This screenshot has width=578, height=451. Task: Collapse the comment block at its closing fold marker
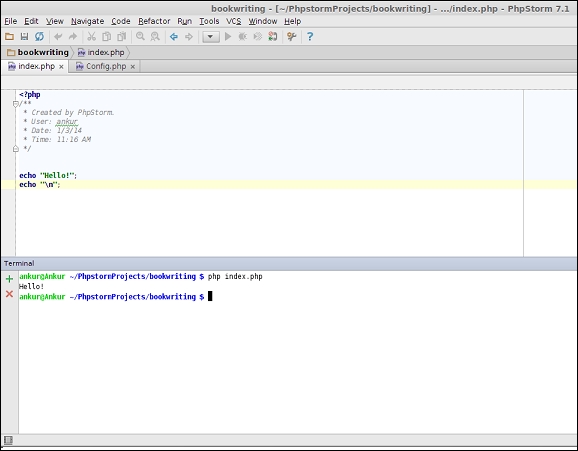coord(15,149)
